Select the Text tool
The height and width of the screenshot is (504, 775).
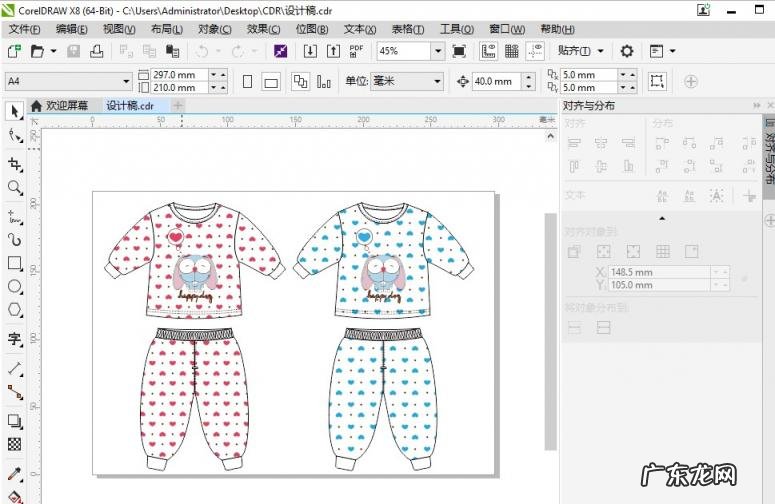14,339
